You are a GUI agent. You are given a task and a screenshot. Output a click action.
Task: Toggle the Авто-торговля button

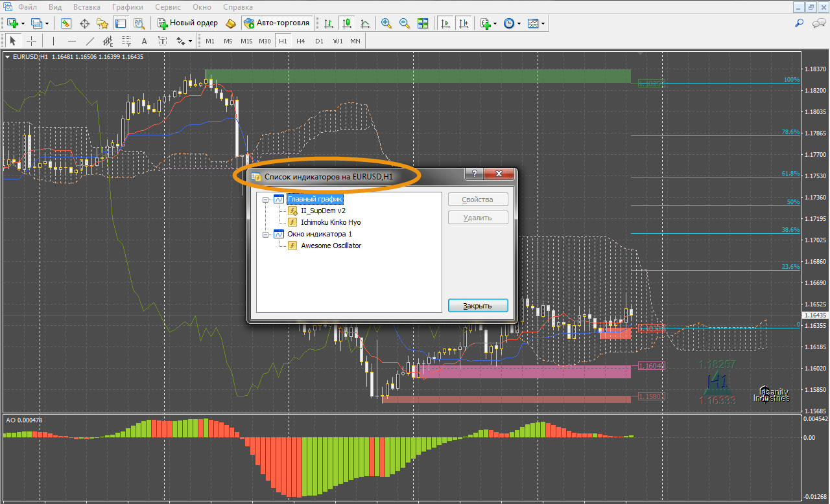[276, 23]
